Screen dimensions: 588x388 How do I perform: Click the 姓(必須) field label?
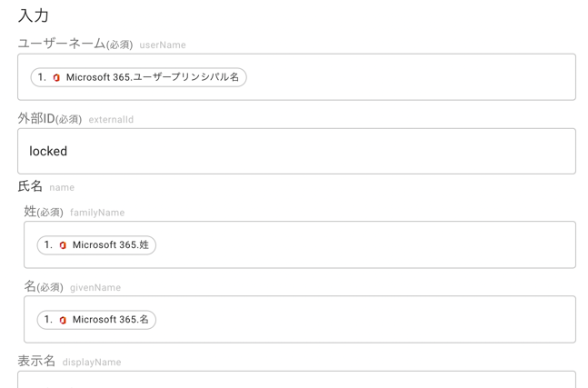(x=44, y=212)
